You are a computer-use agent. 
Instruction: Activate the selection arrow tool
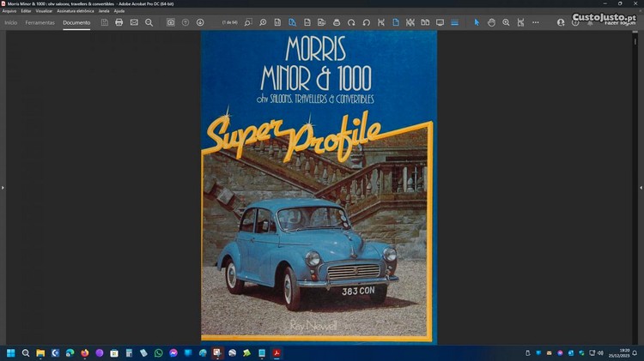477,22
